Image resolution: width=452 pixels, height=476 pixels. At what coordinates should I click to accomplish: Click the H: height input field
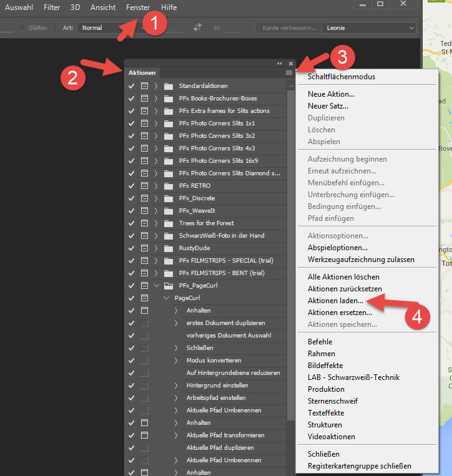(233, 27)
